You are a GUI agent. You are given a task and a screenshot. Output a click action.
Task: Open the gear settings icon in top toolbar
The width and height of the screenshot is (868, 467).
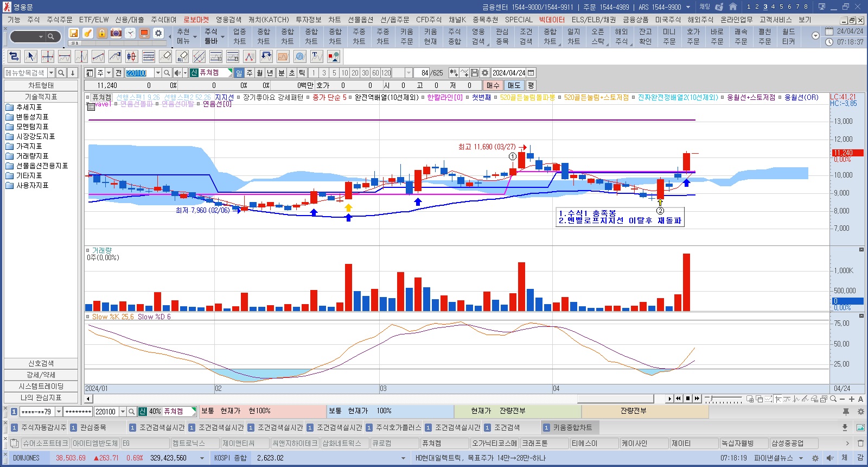coord(158,33)
